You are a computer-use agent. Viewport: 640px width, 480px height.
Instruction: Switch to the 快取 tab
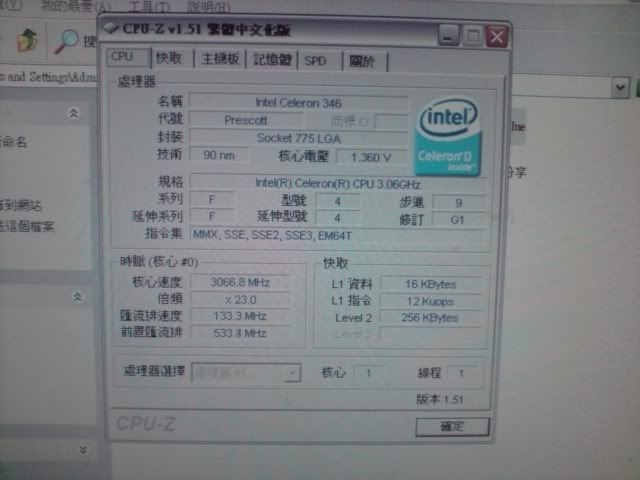[x=170, y=59]
